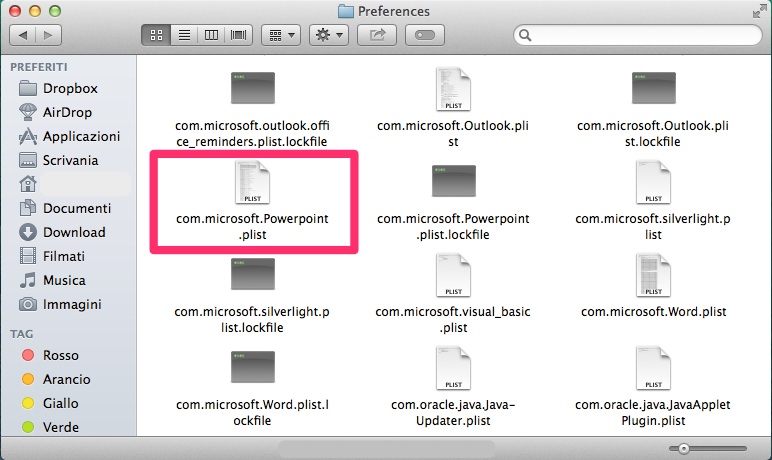Click the TAG sidebar heading
This screenshot has width=772, height=460.
pos(22,334)
